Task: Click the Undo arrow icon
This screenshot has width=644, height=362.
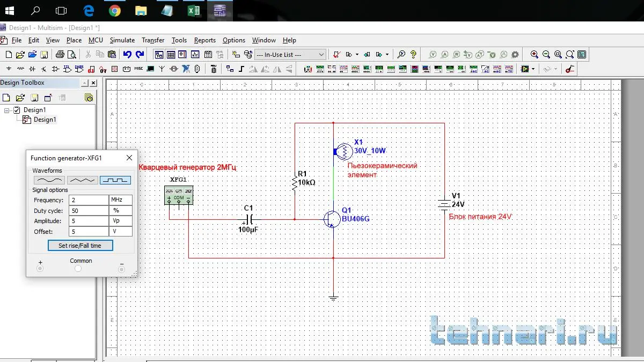Action: [x=127, y=54]
